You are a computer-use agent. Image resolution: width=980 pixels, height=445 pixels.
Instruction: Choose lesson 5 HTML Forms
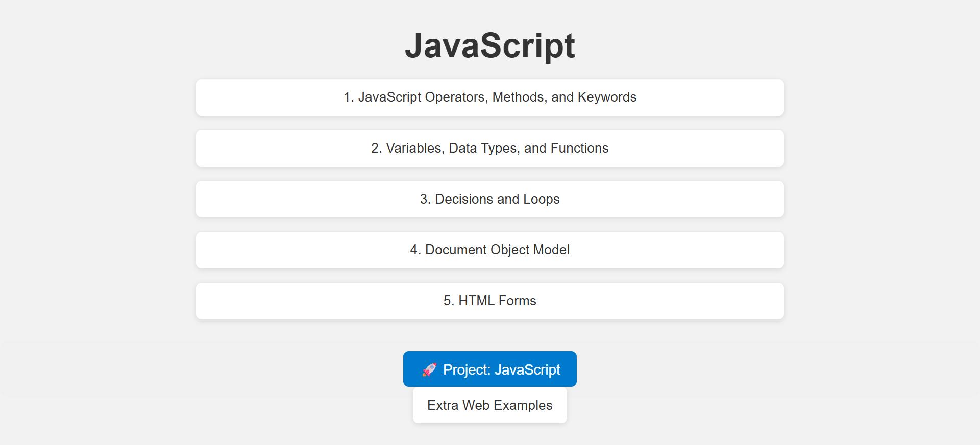coord(489,301)
